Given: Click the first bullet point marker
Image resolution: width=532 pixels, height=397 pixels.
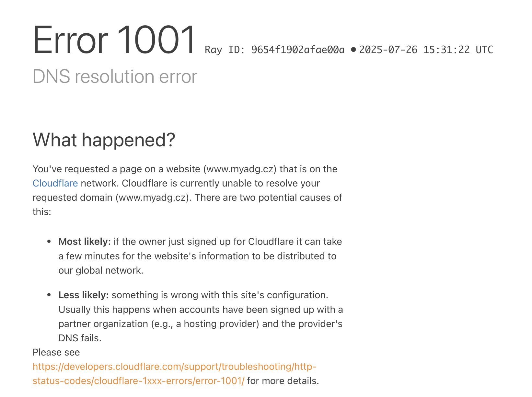Looking at the screenshot, I should (x=49, y=242).
